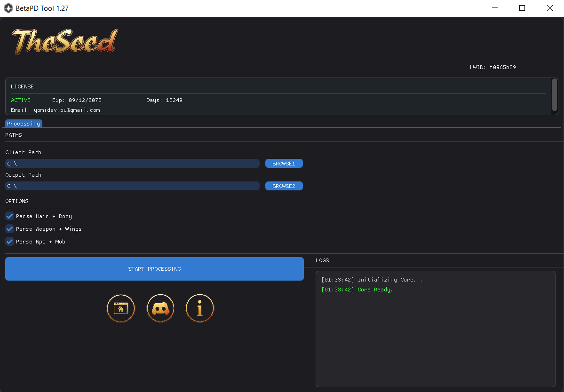Select the Client Path input field
This screenshot has height=392, width=564.
pyautogui.click(x=132, y=163)
